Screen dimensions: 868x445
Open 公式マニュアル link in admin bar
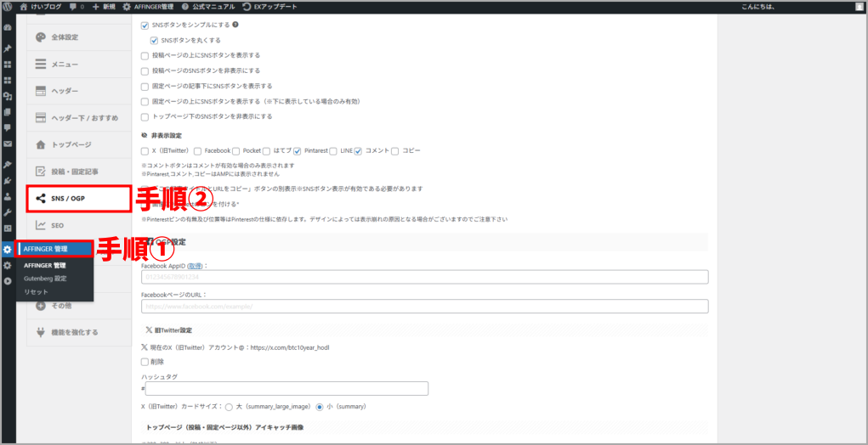click(x=208, y=7)
